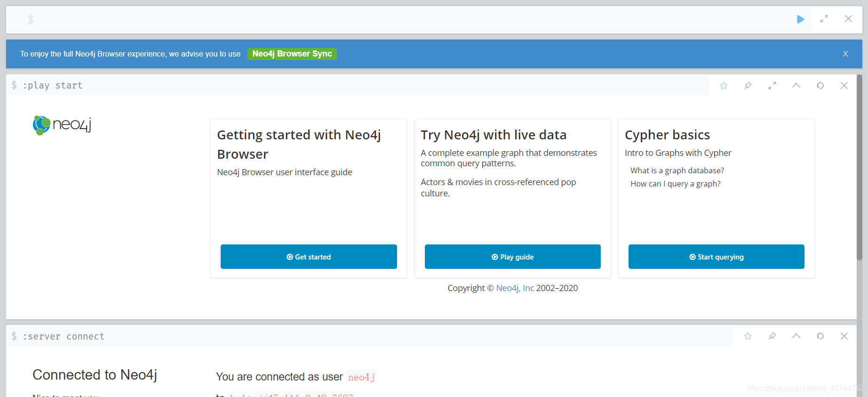Click the neo4j username code label
Screen dimensions: 868x397
point(361,377)
